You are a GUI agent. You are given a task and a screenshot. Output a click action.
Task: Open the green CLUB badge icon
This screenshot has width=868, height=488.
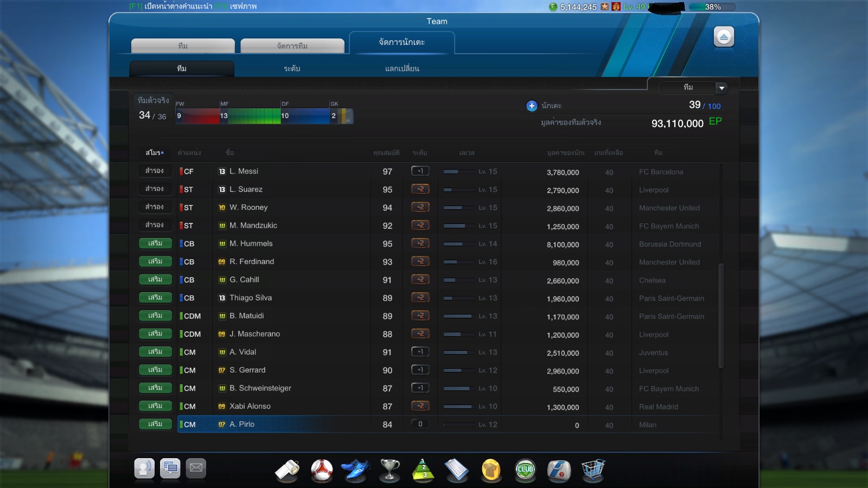pos(525,470)
